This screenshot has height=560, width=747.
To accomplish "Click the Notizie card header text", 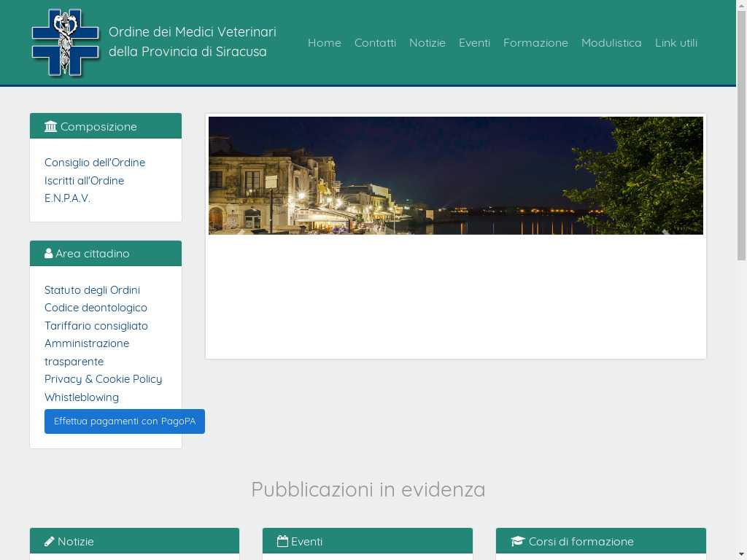I will [x=76, y=542].
